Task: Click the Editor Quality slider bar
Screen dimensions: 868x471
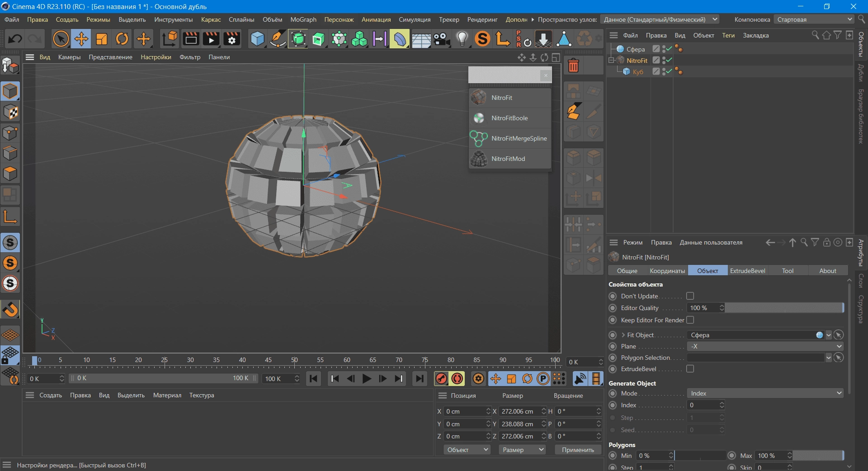Action: tap(784, 308)
